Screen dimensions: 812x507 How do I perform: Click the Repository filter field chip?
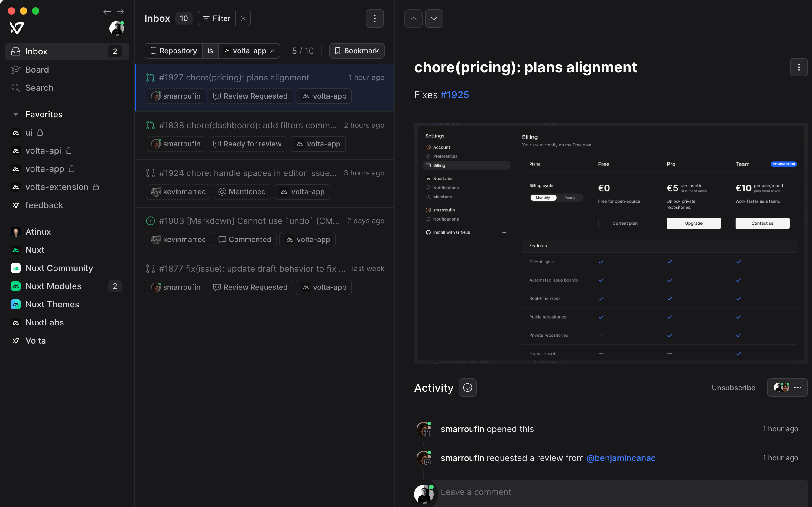(174, 51)
